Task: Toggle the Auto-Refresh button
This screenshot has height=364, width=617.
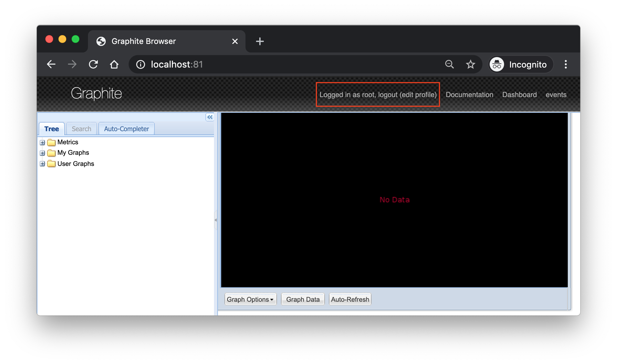Action: coord(350,299)
